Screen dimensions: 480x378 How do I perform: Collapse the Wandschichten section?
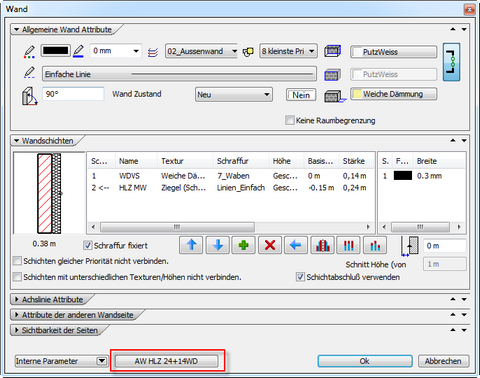tap(16, 141)
